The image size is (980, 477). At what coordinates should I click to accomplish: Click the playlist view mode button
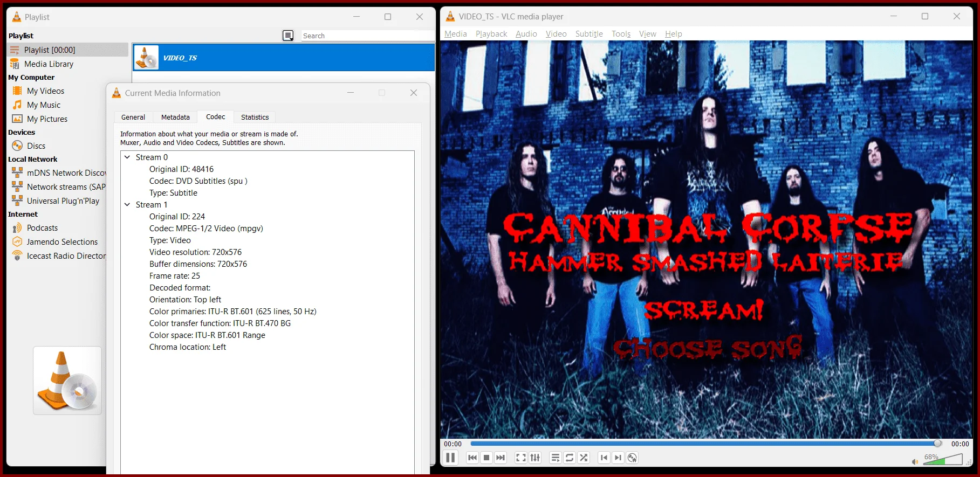click(x=289, y=36)
